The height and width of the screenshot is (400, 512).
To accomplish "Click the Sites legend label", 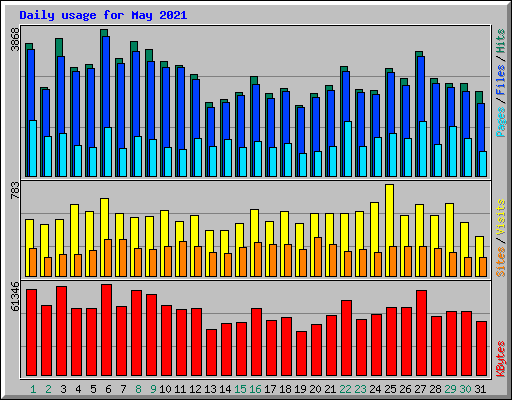I will (501, 262).
